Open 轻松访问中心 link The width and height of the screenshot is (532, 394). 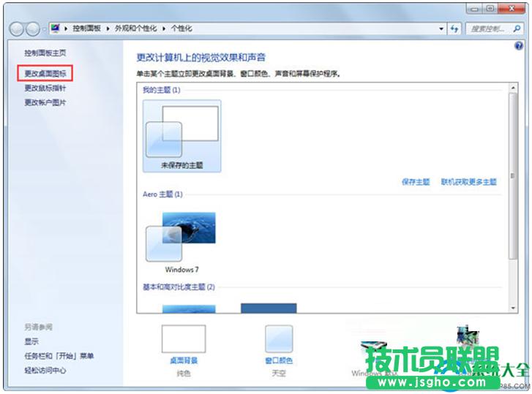point(45,371)
